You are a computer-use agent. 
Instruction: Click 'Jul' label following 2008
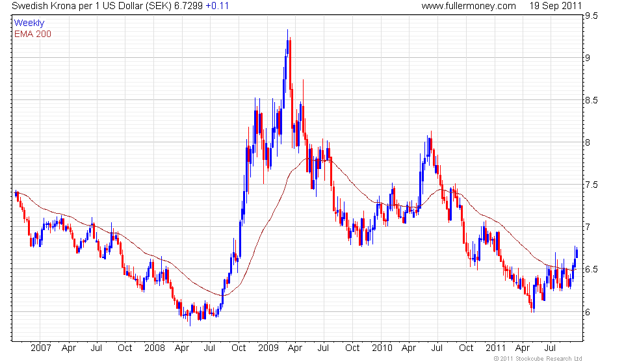[209, 348]
